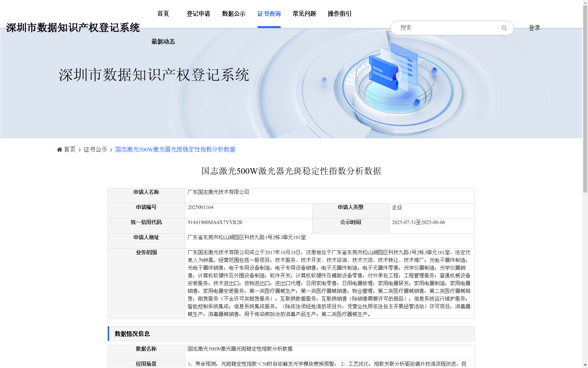Click the 登录 login link
The height and width of the screenshot is (368, 588).
click(x=534, y=28)
